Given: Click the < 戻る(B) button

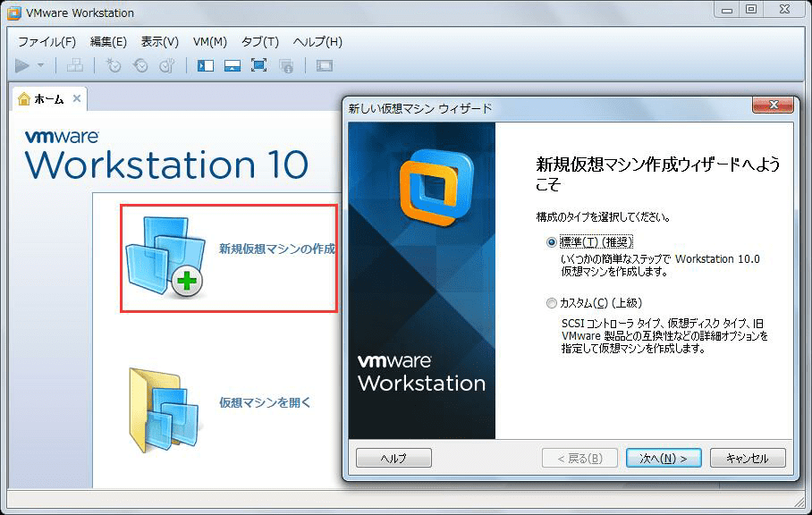Looking at the screenshot, I should pyautogui.click(x=580, y=458).
